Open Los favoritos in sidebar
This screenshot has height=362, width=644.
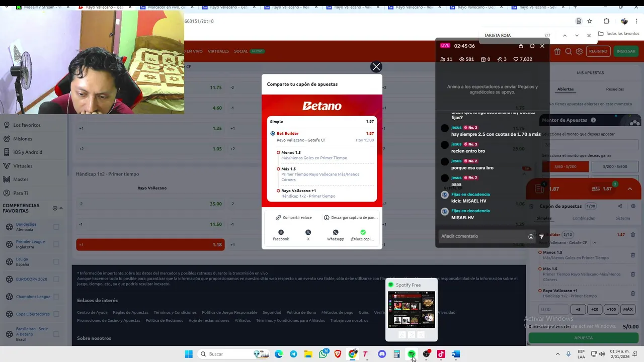[27, 125]
